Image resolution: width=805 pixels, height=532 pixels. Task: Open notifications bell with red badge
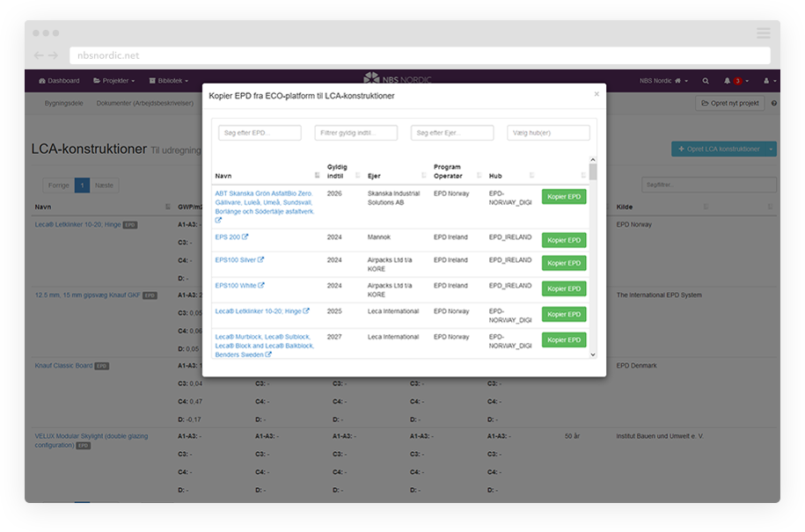(735, 81)
